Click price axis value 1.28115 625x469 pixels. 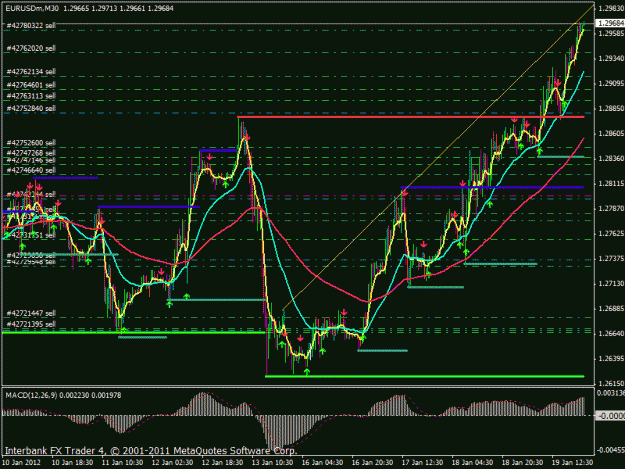(x=611, y=183)
